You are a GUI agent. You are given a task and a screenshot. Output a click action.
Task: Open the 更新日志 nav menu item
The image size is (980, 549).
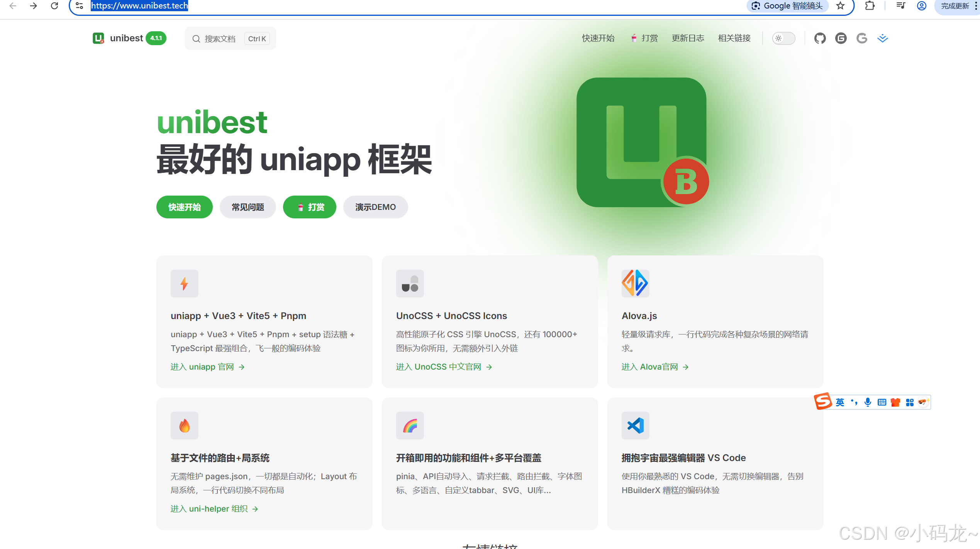coord(688,38)
